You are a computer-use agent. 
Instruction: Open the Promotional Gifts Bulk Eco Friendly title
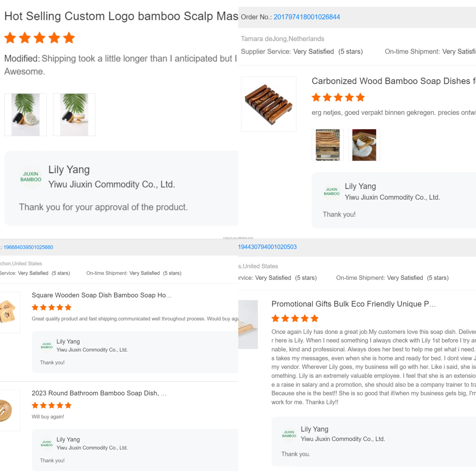tap(354, 304)
